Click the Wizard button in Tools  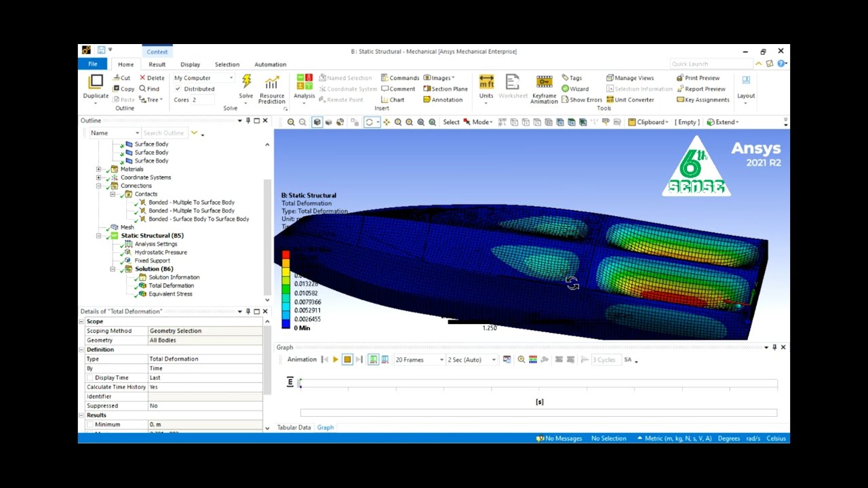[x=575, y=89]
